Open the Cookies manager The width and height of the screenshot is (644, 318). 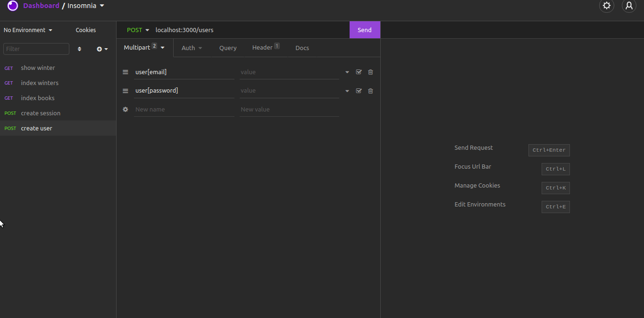coord(86,30)
